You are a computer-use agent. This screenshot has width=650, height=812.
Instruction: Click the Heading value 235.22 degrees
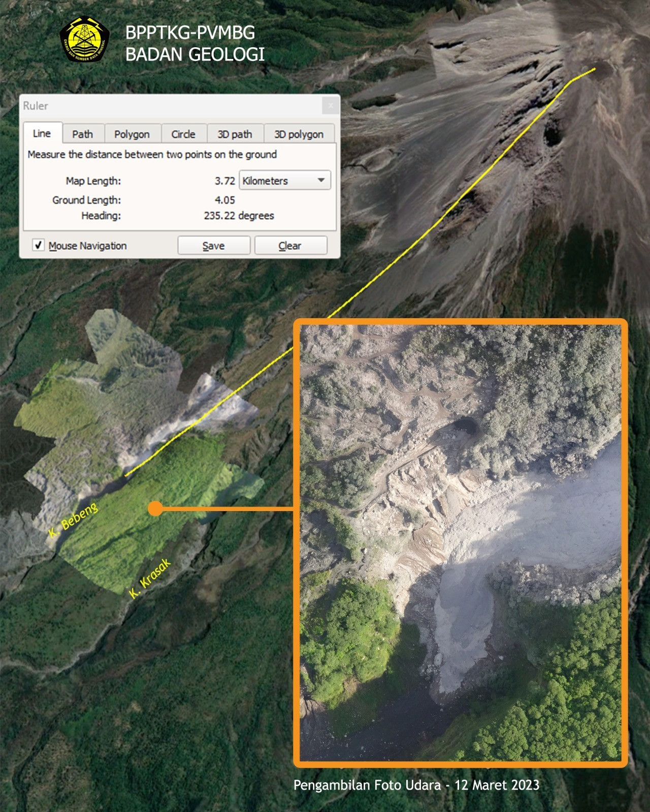tap(239, 216)
